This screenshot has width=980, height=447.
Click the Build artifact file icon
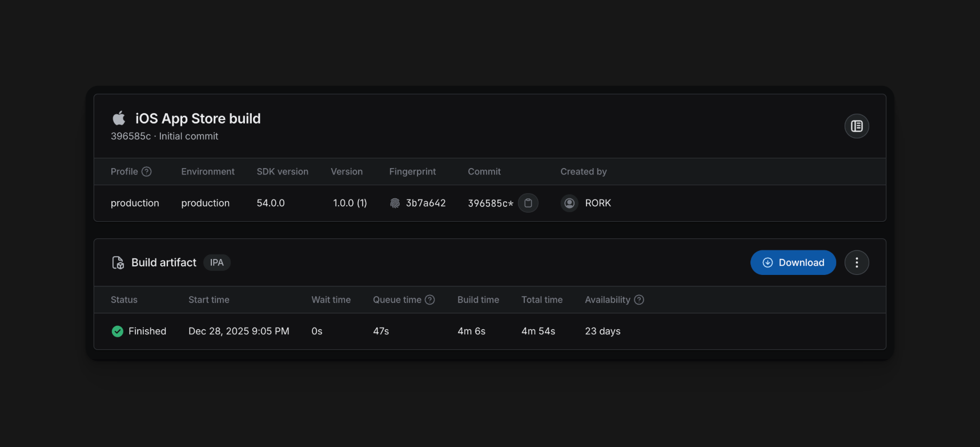pyautogui.click(x=118, y=262)
